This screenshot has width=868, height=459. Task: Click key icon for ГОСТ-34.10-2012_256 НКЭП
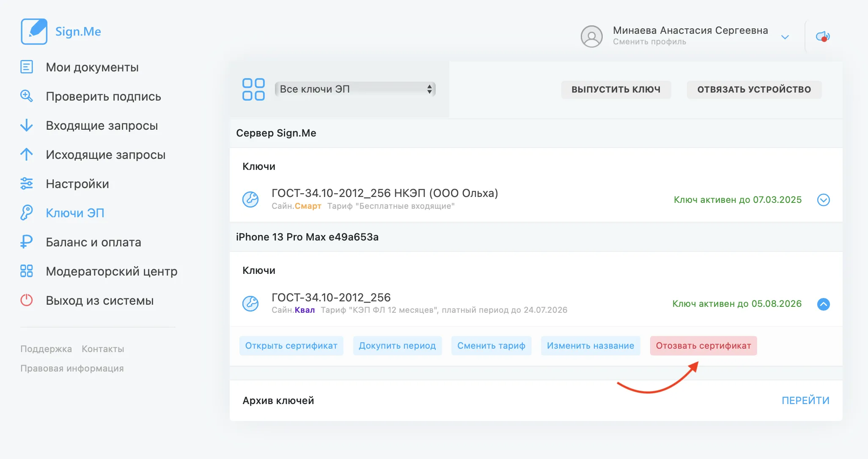250,199
